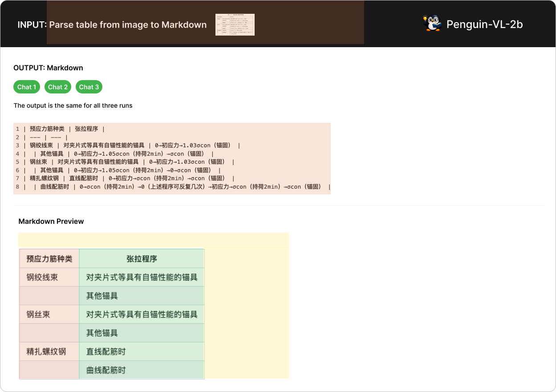Open the input table image thumbnail
The image size is (556, 392).
click(x=235, y=24)
